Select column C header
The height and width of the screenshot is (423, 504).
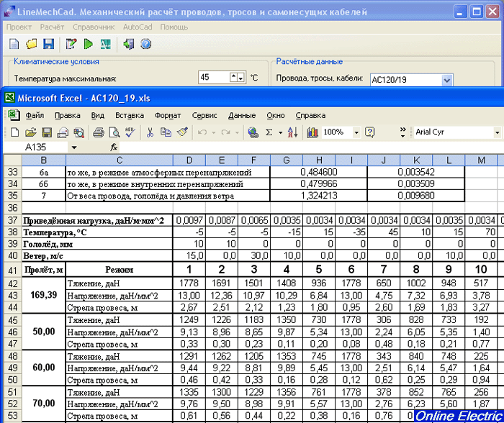120,160
